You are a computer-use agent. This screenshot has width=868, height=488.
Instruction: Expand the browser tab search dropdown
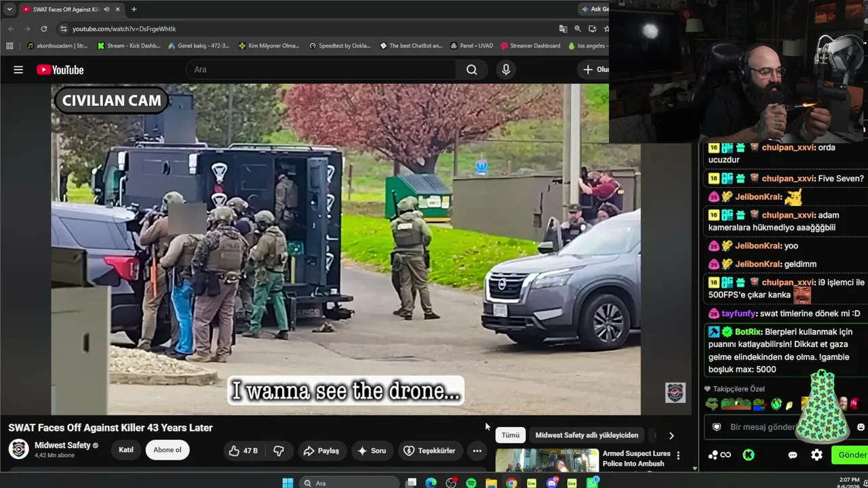9,9
